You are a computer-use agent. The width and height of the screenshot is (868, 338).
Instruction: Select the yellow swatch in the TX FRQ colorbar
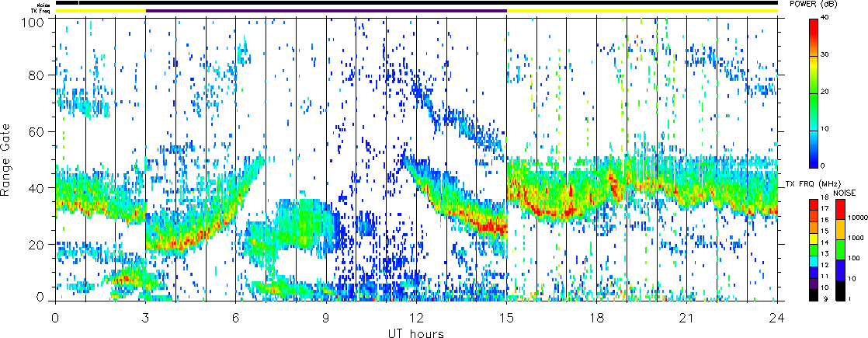[x=814, y=239]
